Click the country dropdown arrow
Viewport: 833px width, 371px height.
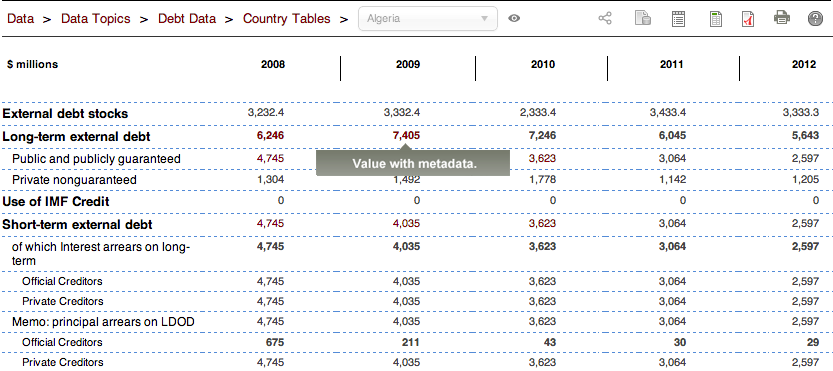pyautogui.click(x=484, y=19)
